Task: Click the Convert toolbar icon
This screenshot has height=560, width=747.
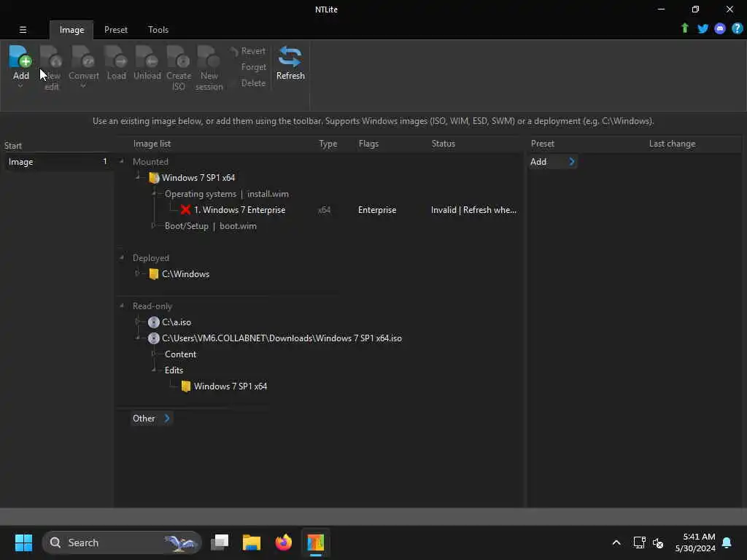Action: (x=83, y=57)
